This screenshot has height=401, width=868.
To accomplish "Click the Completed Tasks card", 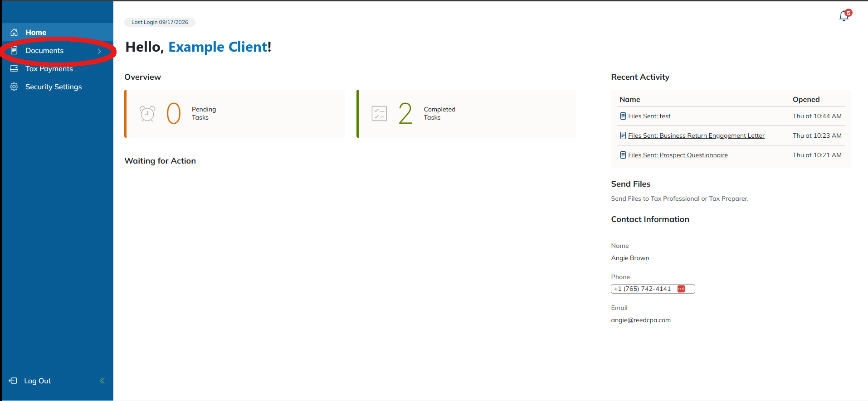I will pos(467,114).
